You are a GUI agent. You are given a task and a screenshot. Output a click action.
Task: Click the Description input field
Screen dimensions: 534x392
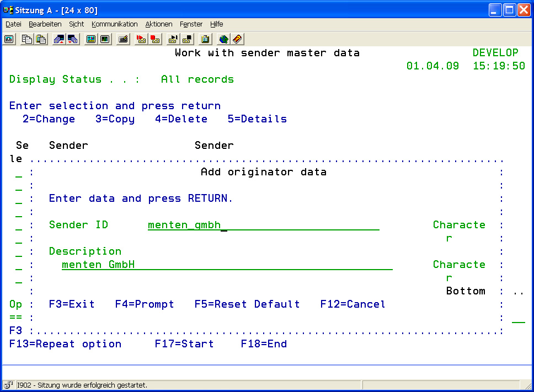point(227,265)
